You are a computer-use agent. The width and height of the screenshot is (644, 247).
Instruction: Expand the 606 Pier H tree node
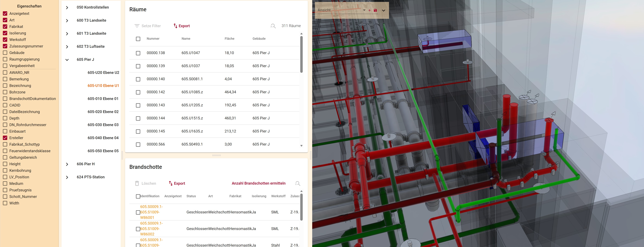67,164
